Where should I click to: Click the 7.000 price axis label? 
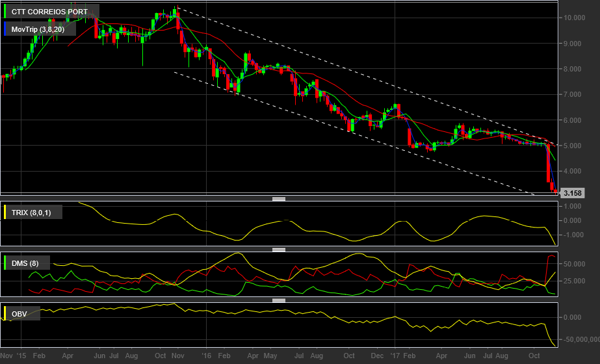click(x=573, y=94)
